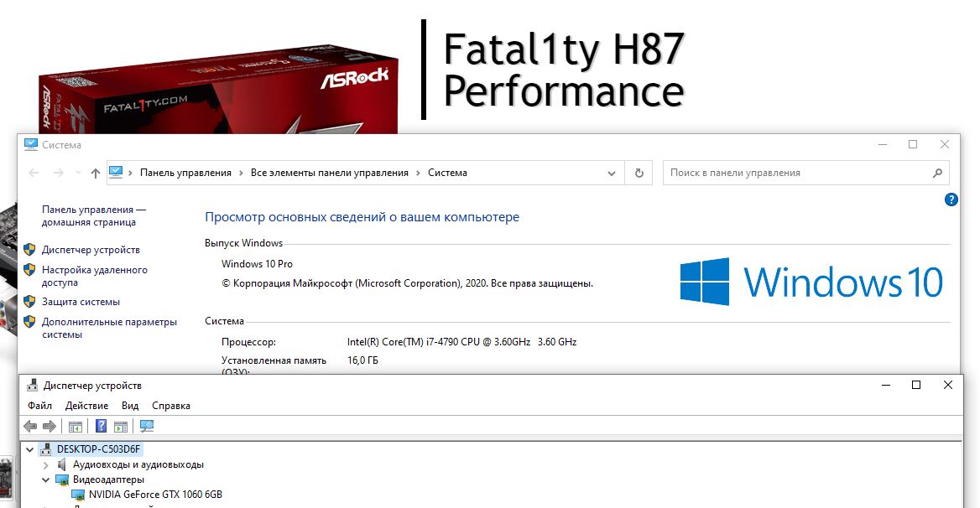Screen dimensions: 980x508
Task: Scan for hardware changes toolbar icon
Action: [x=147, y=426]
